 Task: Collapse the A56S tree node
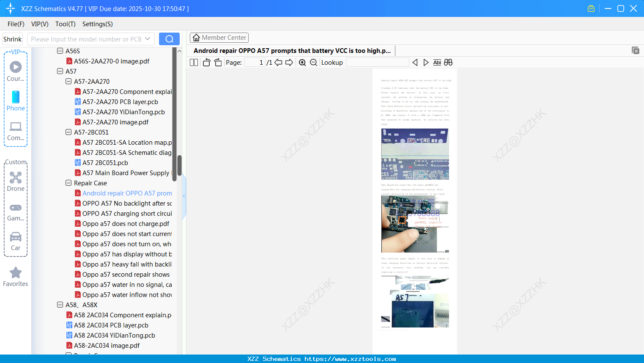(60, 51)
